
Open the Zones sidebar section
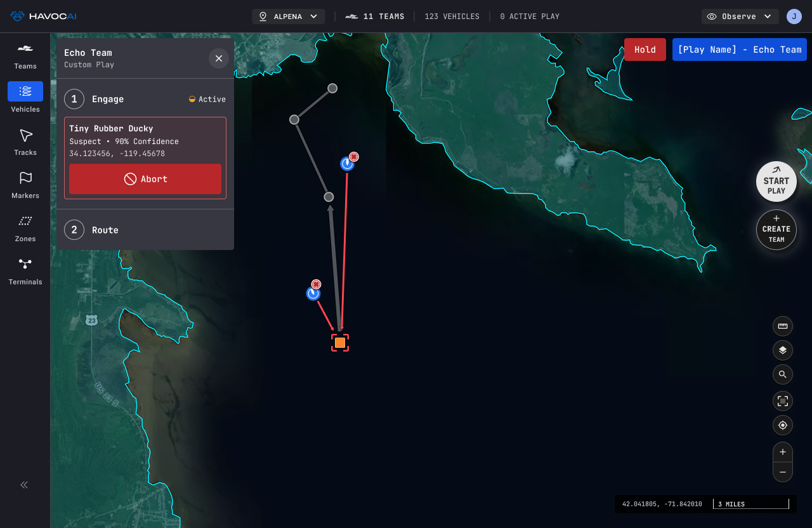click(25, 228)
